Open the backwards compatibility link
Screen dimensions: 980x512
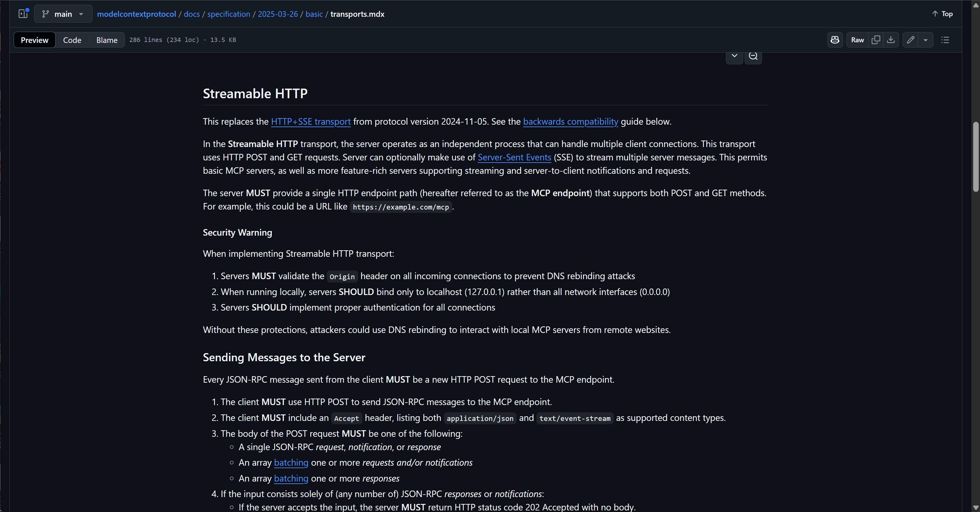tap(571, 122)
